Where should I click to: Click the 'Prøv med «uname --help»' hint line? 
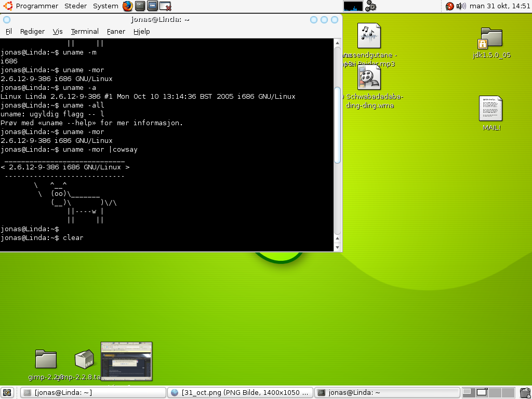[91, 123]
